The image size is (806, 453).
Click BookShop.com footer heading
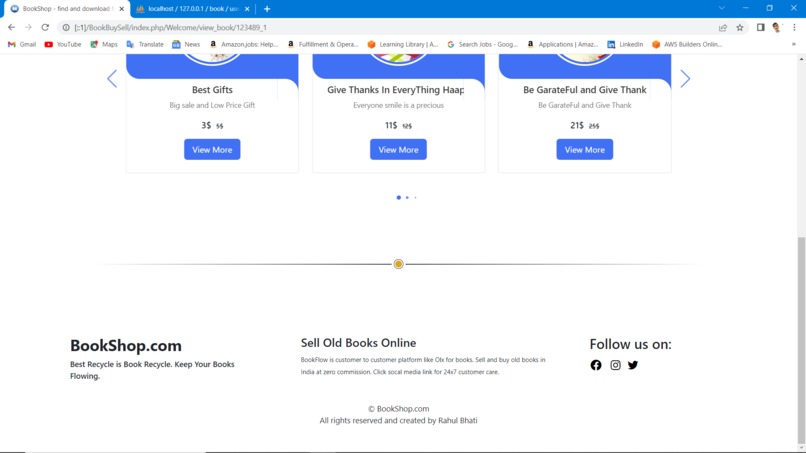click(126, 346)
